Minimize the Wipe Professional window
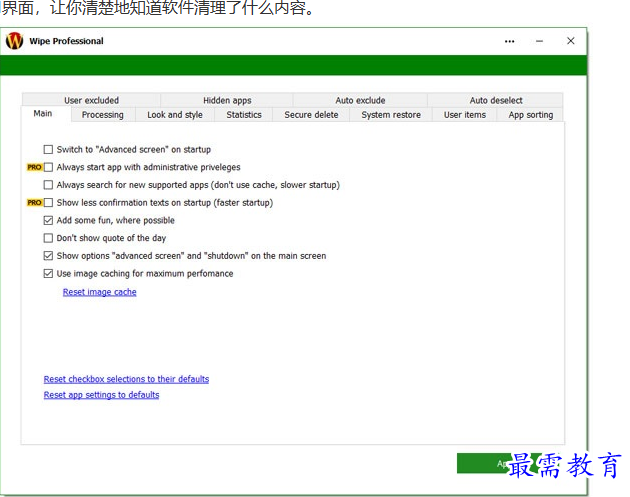 [539, 41]
